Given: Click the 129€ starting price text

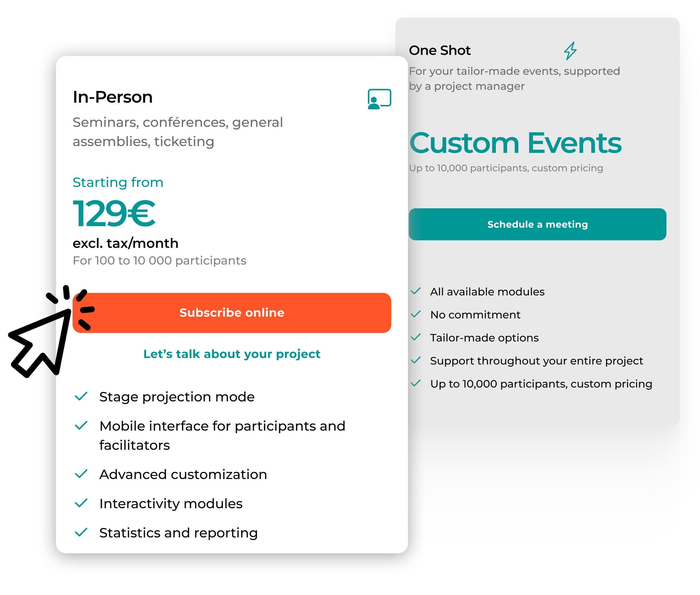Looking at the screenshot, I should click(x=114, y=213).
